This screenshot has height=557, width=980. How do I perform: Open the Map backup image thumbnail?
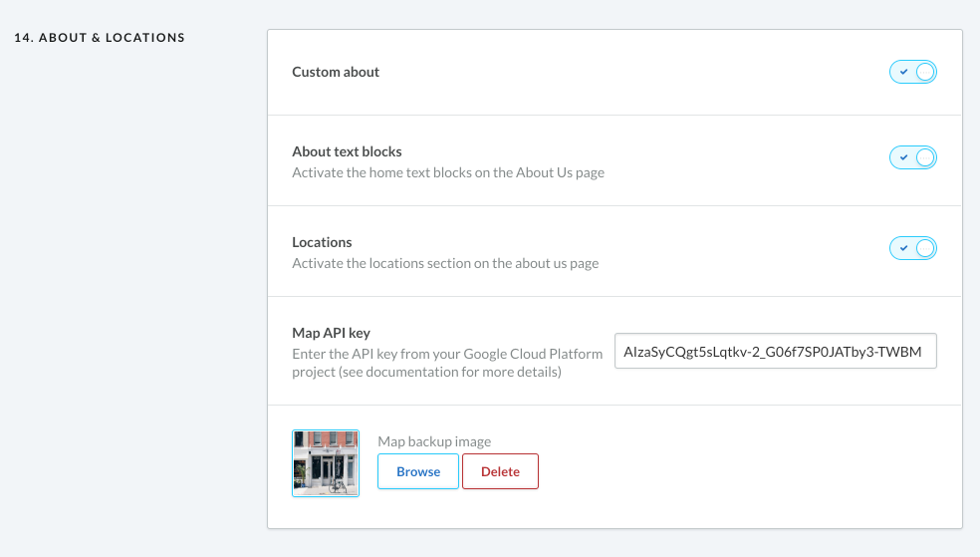(326, 463)
